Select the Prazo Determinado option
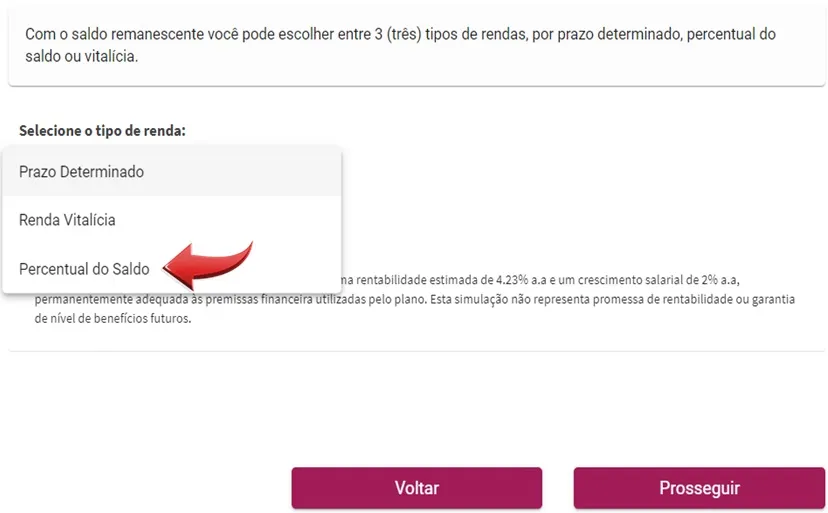The height and width of the screenshot is (513, 828). [x=172, y=172]
